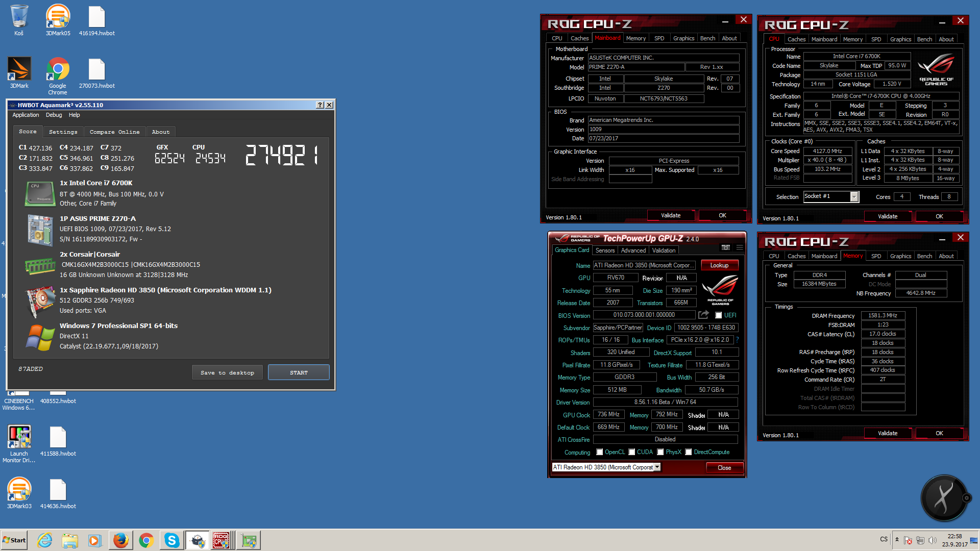Open the 3DMark desktop shortcut
The image size is (980, 551).
click(x=19, y=72)
